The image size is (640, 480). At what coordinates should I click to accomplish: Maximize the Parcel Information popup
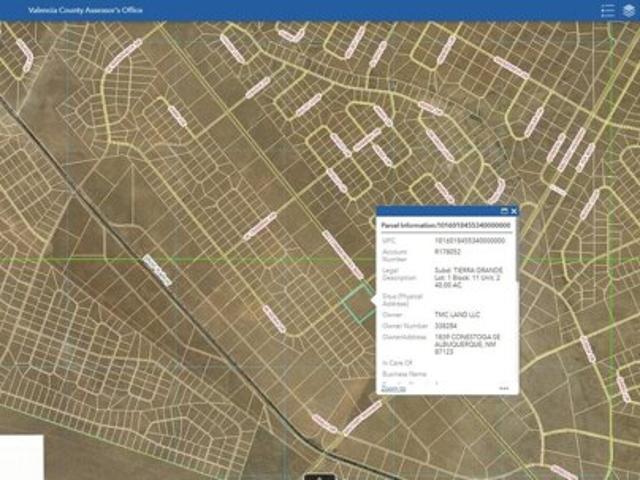coord(504,212)
